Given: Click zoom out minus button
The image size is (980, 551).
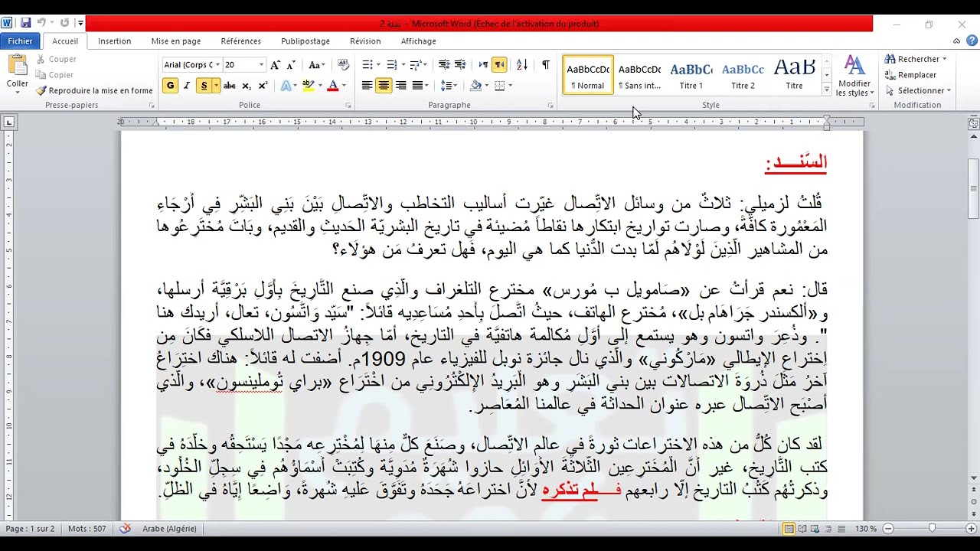Looking at the screenshot, I should 888,529.
